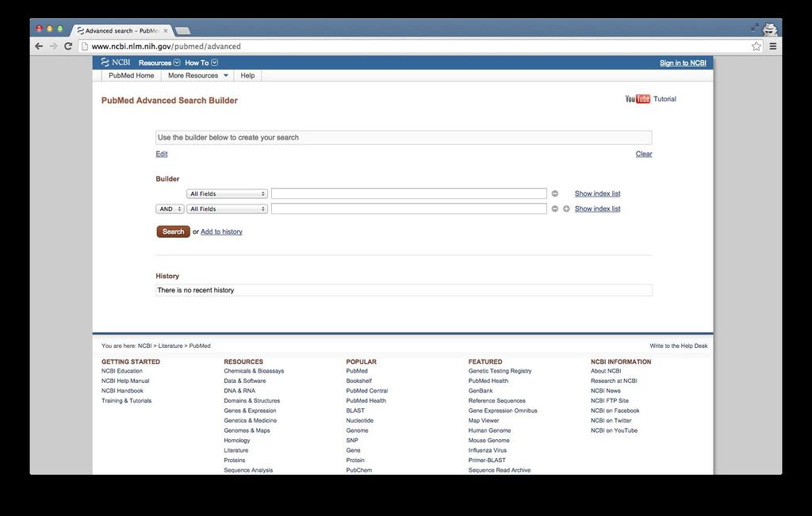The width and height of the screenshot is (812, 516).
Task: Open first row All Fields dropdown
Action: (x=227, y=193)
